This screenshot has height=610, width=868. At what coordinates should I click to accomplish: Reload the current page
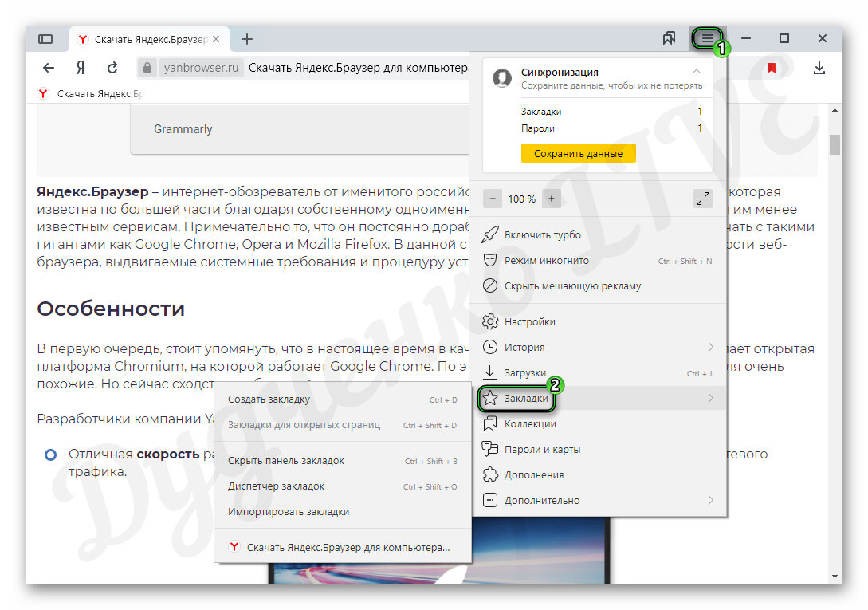pyautogui.click(x=112, y=68)
